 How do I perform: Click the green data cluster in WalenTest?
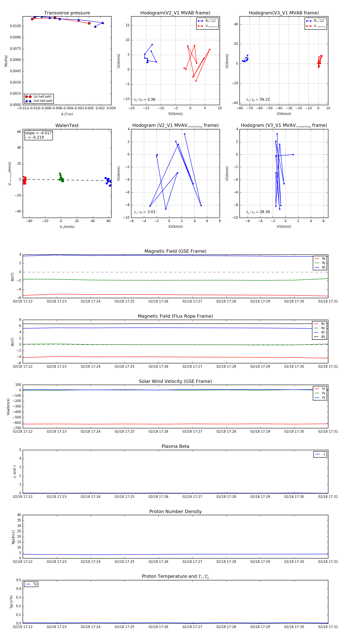tap(61, 178)
